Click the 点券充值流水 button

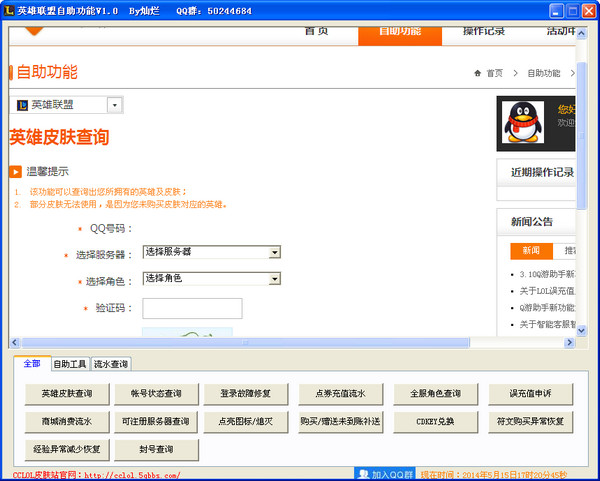click(x=341, y=394)
